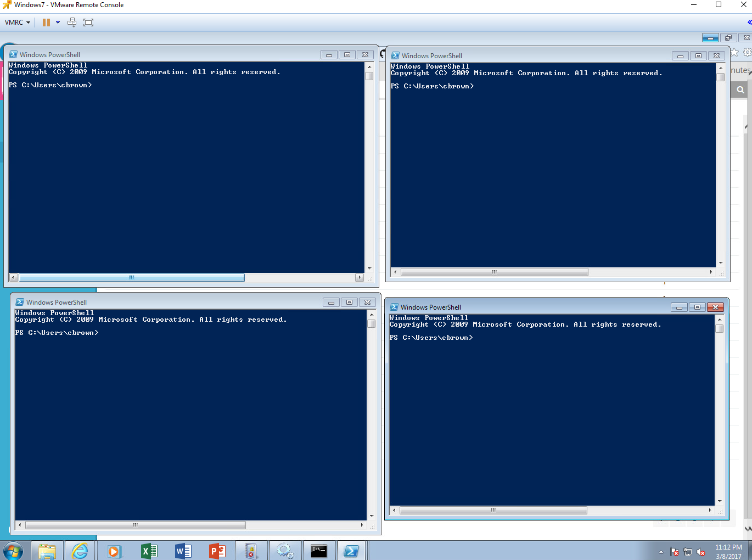Open the gears taskbar icon
Viewport: 752px width, 560px height.
pos(285,551)
